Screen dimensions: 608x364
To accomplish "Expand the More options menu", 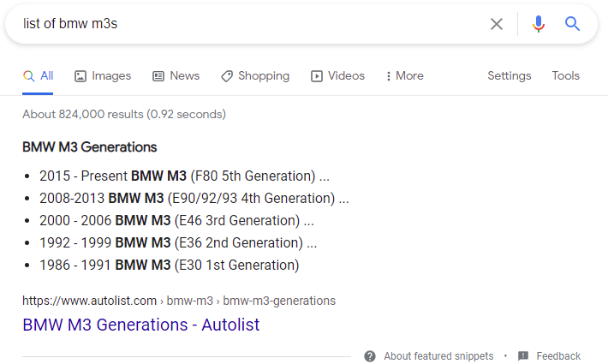I will click(x=404, y=76).
